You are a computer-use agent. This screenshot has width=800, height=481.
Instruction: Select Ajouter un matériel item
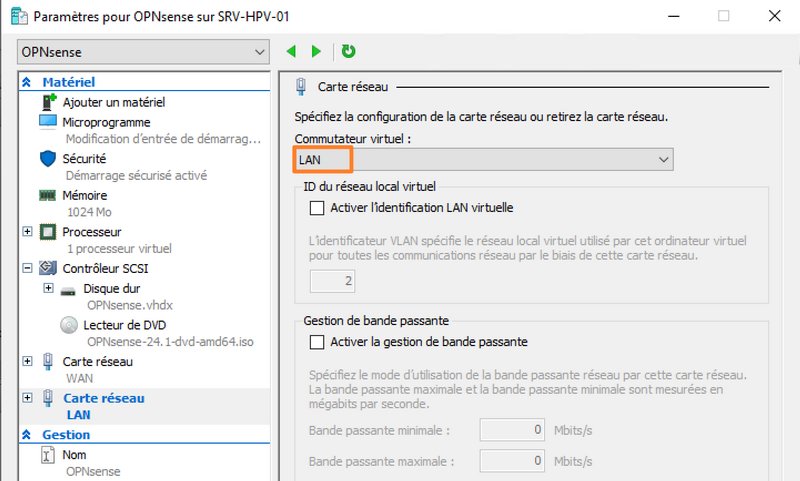(114, 103)
